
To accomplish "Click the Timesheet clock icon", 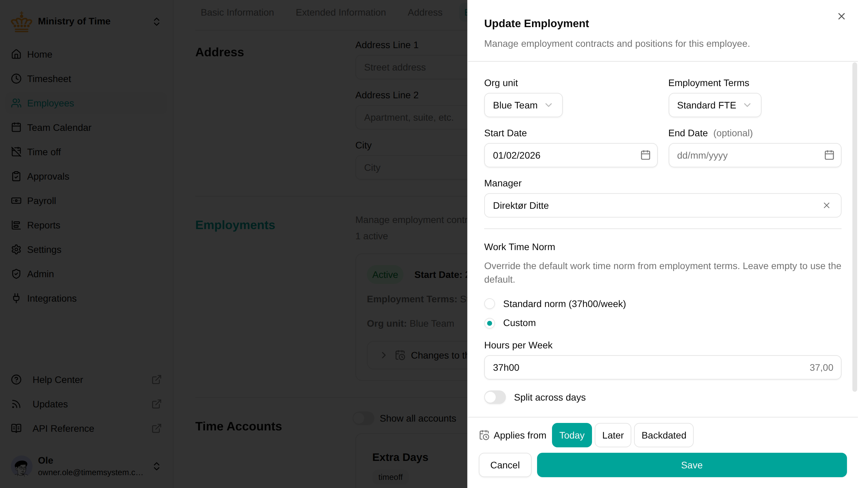I will (x=16, y=79).
